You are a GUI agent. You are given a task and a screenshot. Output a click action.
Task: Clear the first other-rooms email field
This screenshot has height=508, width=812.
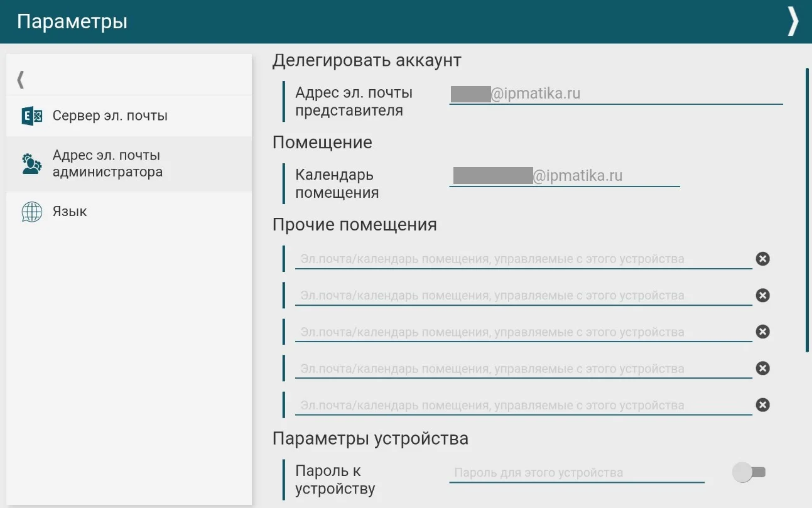pyautogui.click(x=762, y=259)
